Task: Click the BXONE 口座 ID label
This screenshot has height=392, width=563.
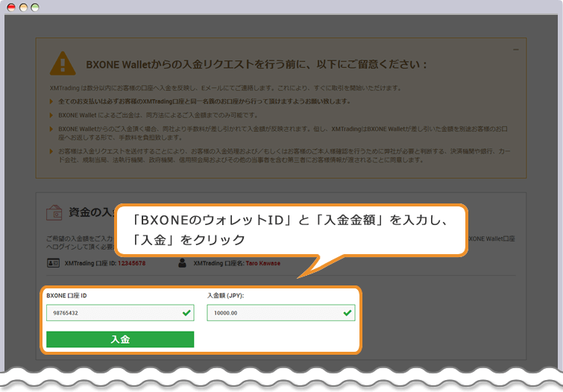Action: [66, 295]
